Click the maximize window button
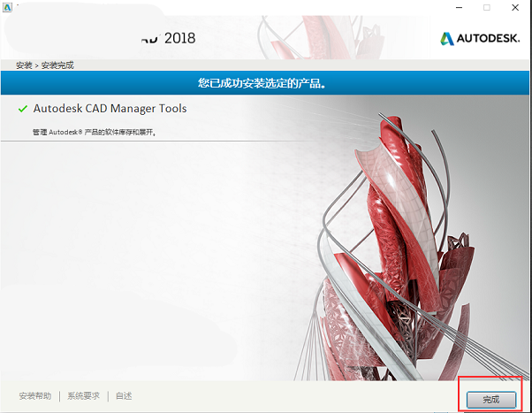The height and width of the screenshot is (413, 532). (487, 7)
